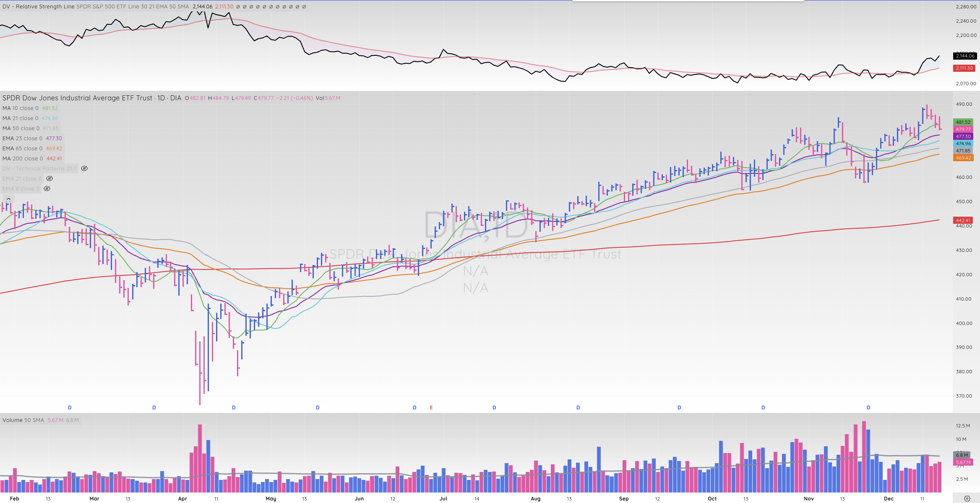Viewport: 980px width, 503px height.
Task: Select the EMA 65 close legend entry
Action: click(x=22, y=148)
